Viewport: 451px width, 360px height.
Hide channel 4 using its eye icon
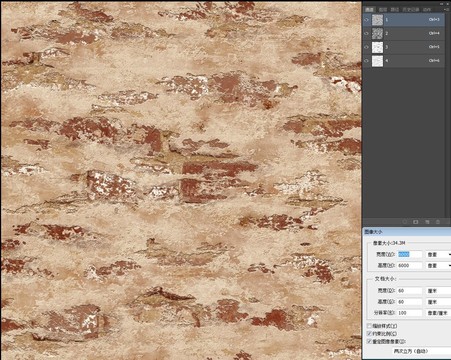[x=366, y=61]
